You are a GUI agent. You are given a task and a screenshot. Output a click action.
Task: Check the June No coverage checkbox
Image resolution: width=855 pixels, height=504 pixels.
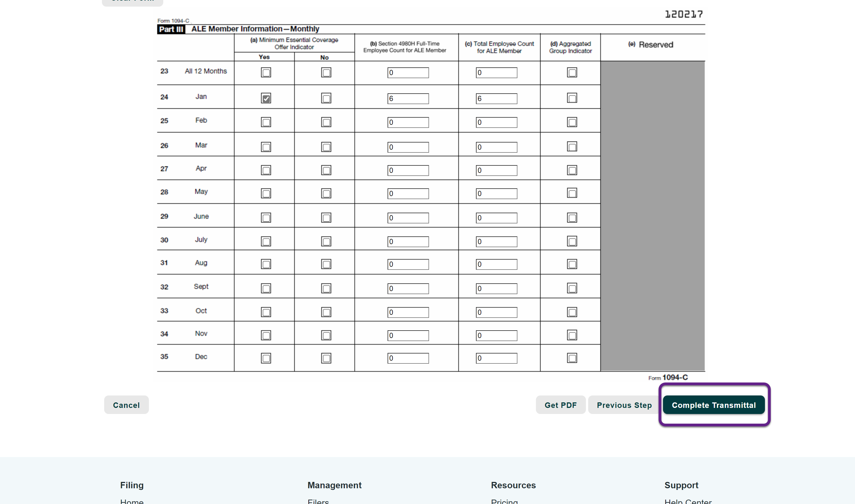point(326,218)
